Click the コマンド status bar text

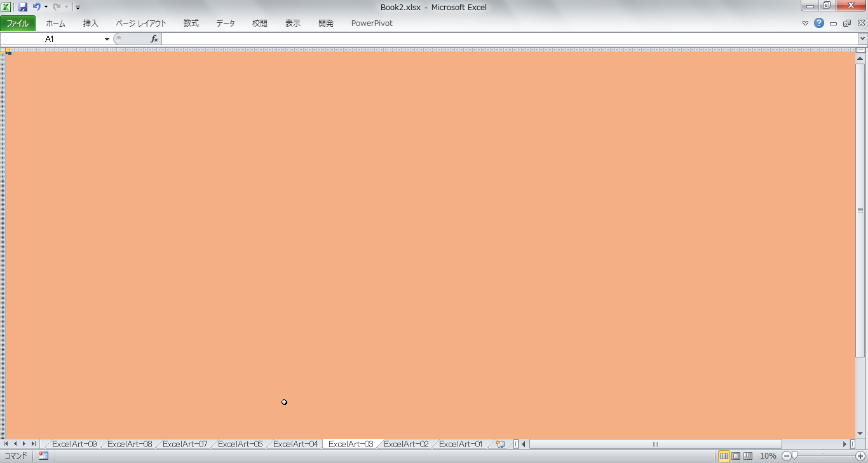16,456
